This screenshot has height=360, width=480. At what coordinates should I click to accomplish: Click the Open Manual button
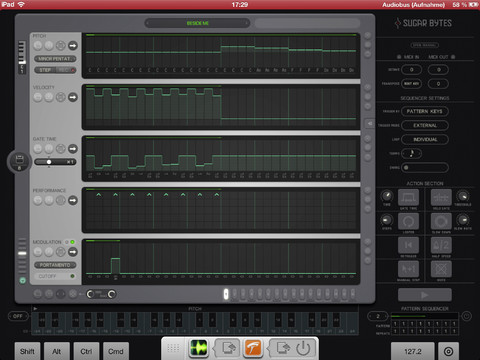pyautogui.click(x=424, y=45)
